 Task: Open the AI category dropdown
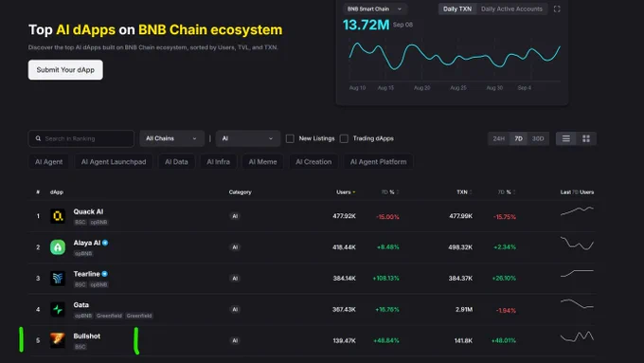point(248,138)
